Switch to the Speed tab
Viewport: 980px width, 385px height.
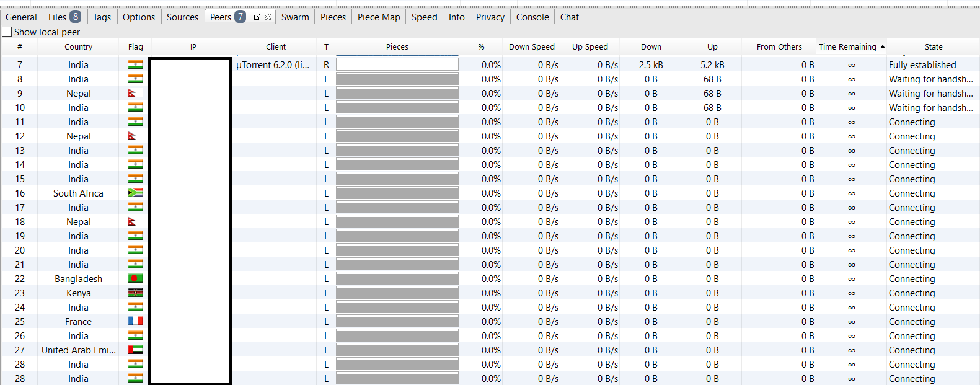[425, 17]
